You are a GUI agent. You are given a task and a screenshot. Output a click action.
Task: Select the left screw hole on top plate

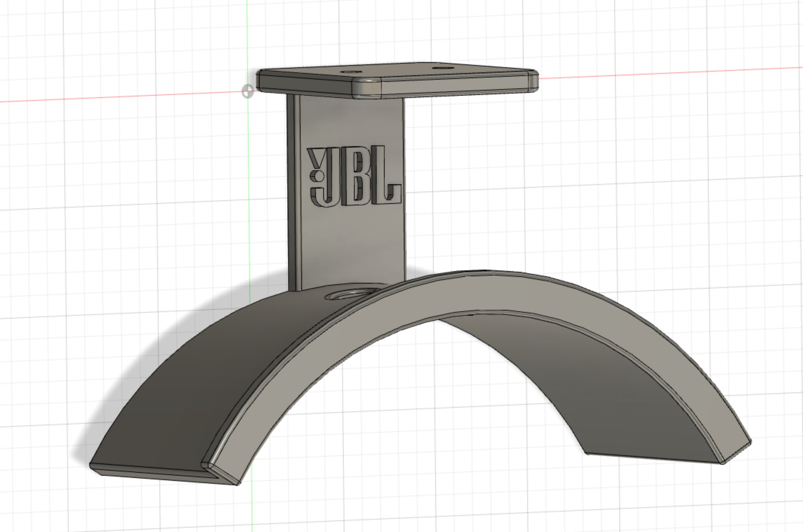pos(350,73)
